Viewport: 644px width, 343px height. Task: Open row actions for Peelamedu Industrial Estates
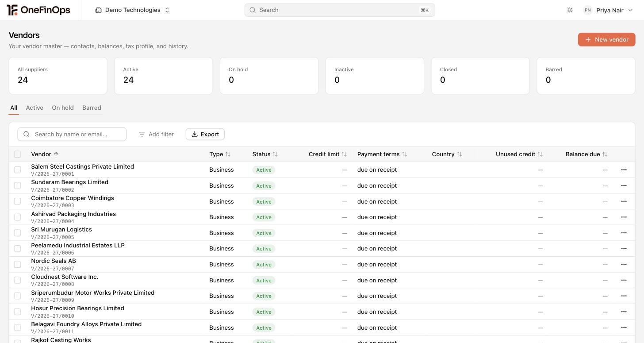click(624, 249)
